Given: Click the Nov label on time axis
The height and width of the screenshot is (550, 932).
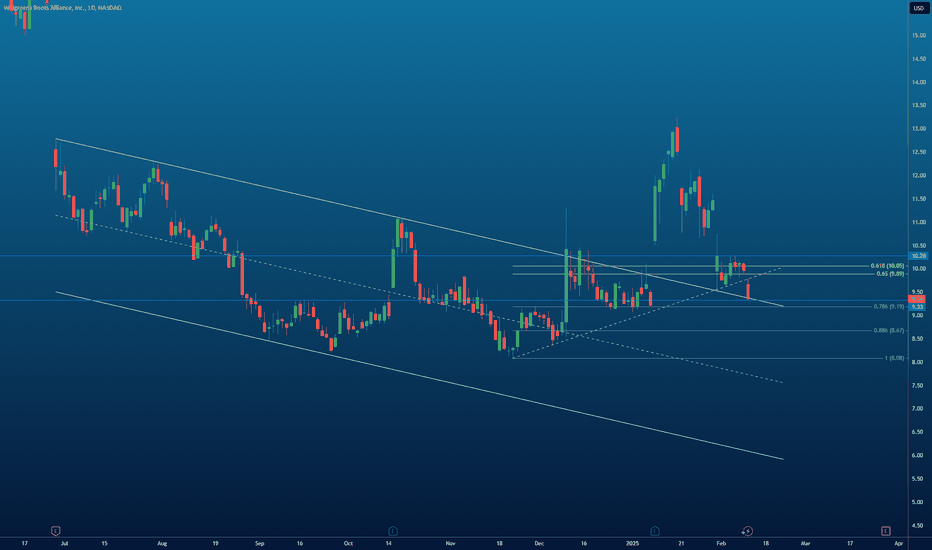Looking at the screenshot, I should coord(450,543).
